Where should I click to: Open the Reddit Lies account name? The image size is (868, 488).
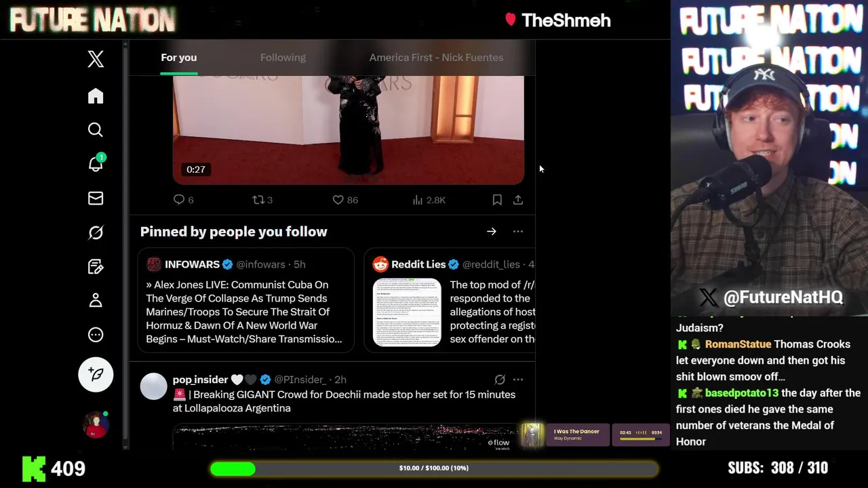coord(418,264)
